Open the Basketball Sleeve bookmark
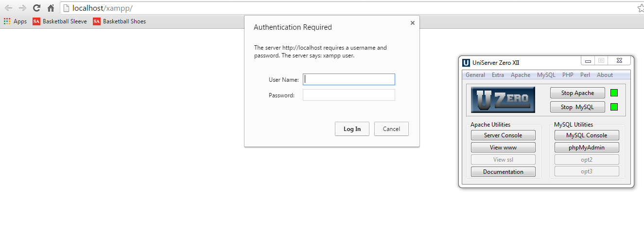644x242 pixels. click(60, 21)
